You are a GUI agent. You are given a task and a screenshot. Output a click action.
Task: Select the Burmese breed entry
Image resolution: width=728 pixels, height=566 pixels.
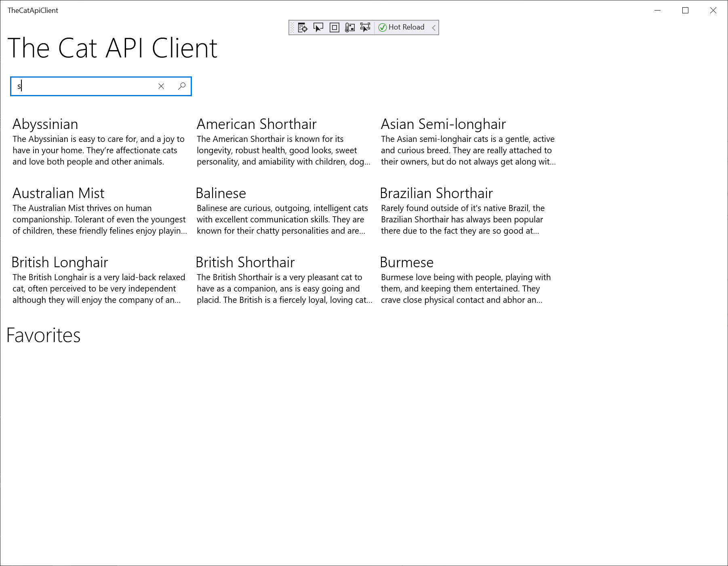click(x=406, y=262)
